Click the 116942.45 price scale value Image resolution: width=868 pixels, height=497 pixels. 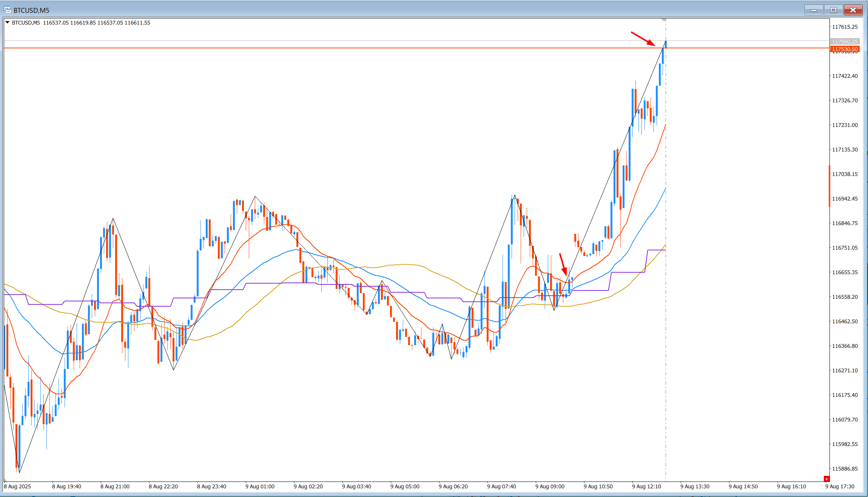[845, 199]
